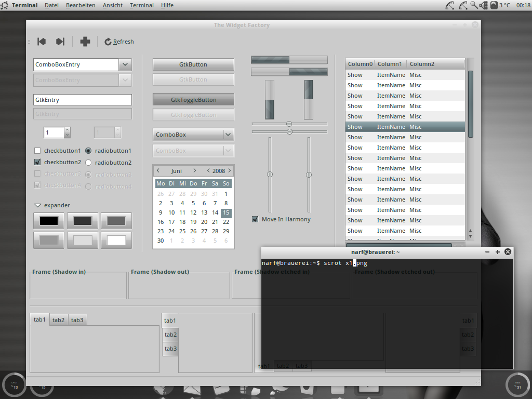Click the RAM monitor circle on desktop

click(x=518, y=385)
